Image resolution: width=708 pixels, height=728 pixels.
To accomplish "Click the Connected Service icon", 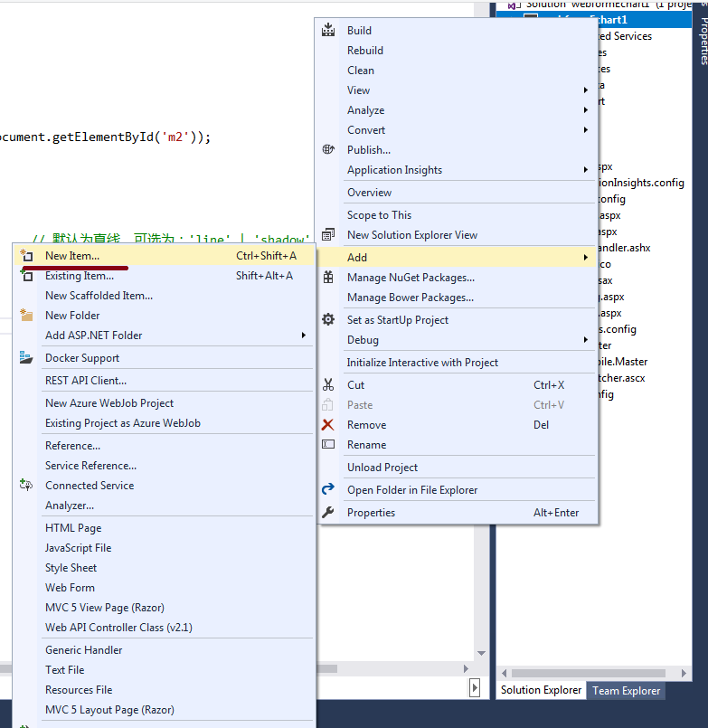I will tap(26, 485).
